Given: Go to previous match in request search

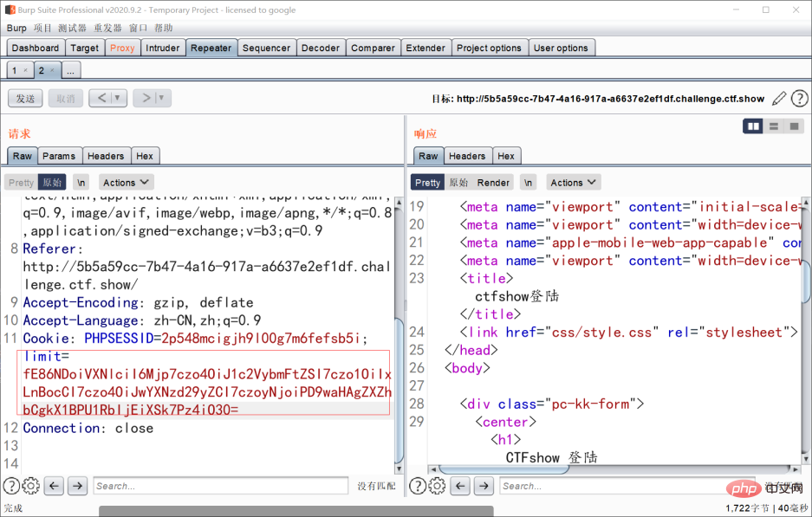Looking at the screenshot, I should (x=55, y=486).
